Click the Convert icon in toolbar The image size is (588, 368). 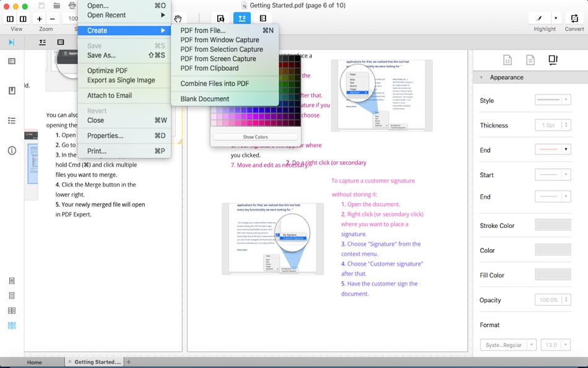point(574,19)
